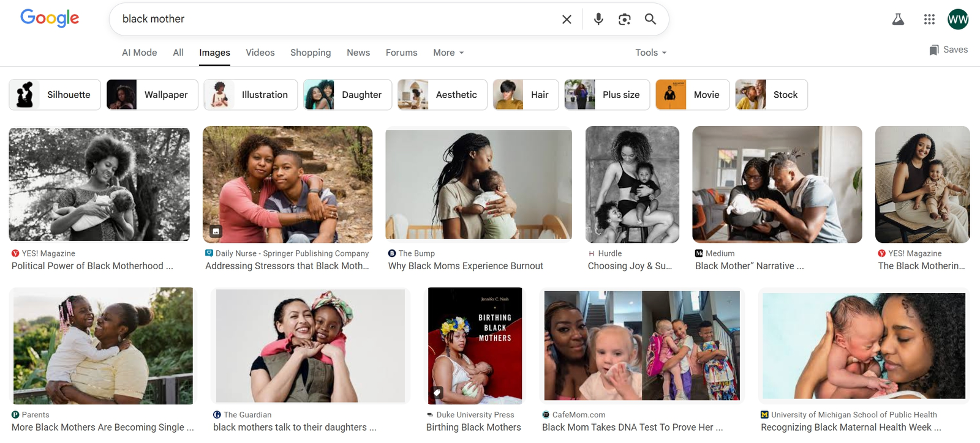Open the Birthing Black Mothers book thumbnail

click(x=475, y=346)
